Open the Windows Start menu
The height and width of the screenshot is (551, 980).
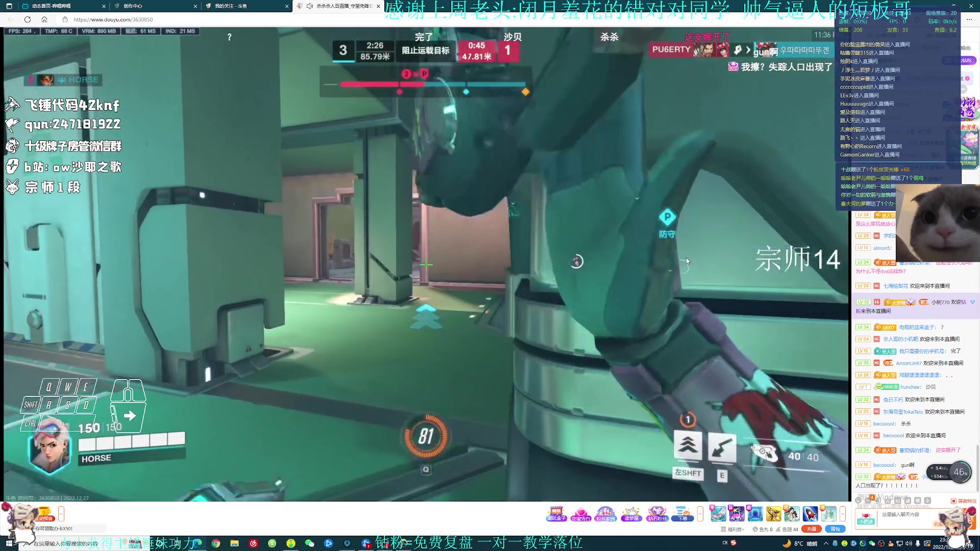[9, 543]
